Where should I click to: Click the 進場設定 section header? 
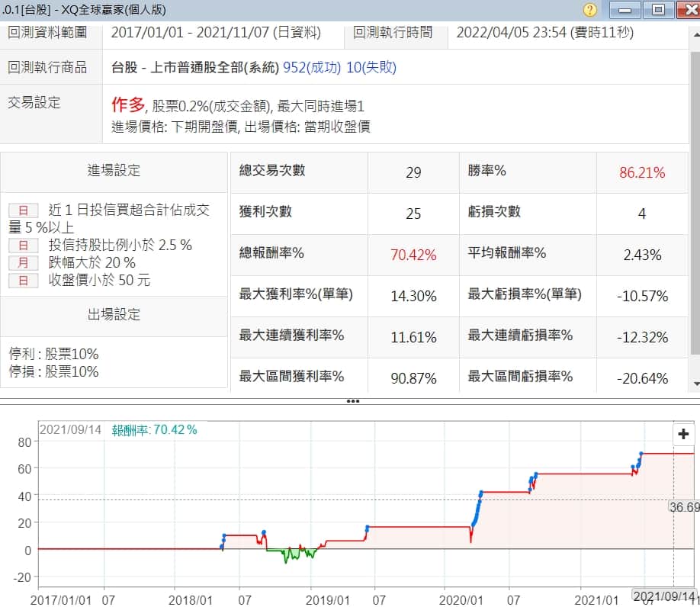point(114,171)
